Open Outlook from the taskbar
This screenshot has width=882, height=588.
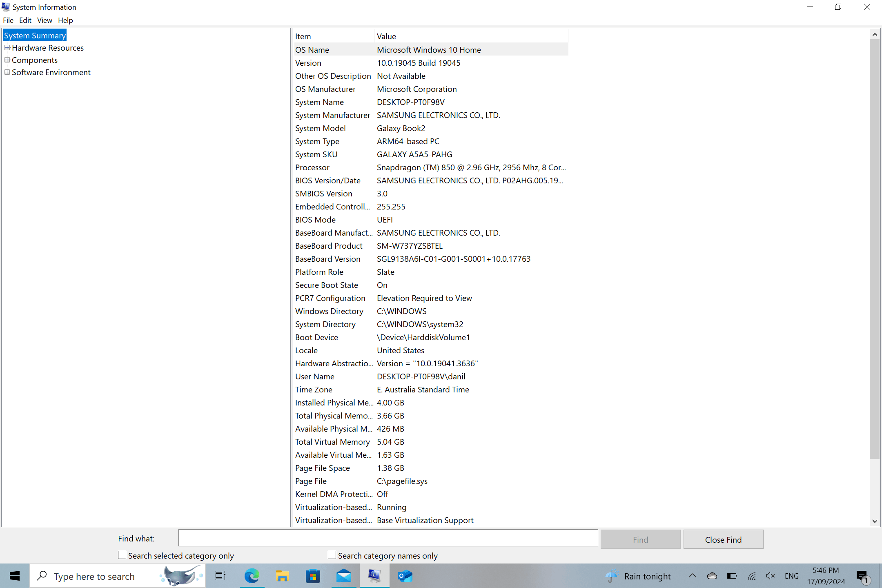click(x=405, y=576)
